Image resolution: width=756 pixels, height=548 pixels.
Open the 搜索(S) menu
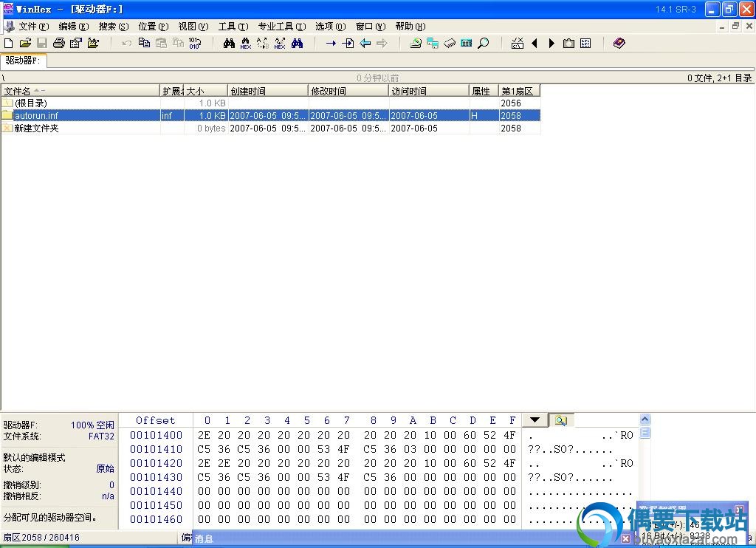[114, 27]
